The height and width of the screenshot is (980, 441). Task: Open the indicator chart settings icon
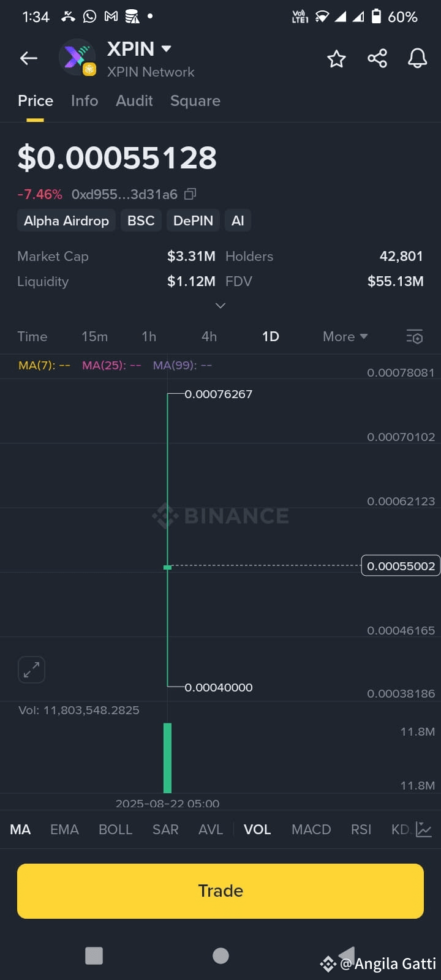coord(424,829)
